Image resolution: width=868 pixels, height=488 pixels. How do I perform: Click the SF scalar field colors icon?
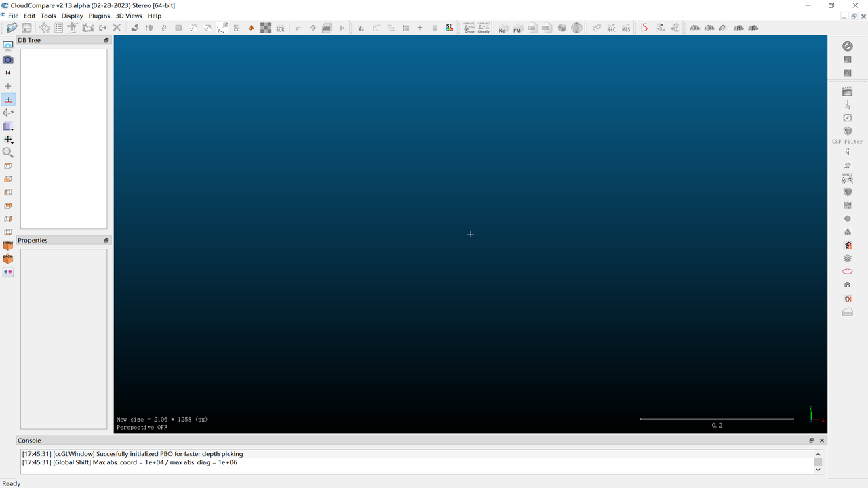(449, 28)
